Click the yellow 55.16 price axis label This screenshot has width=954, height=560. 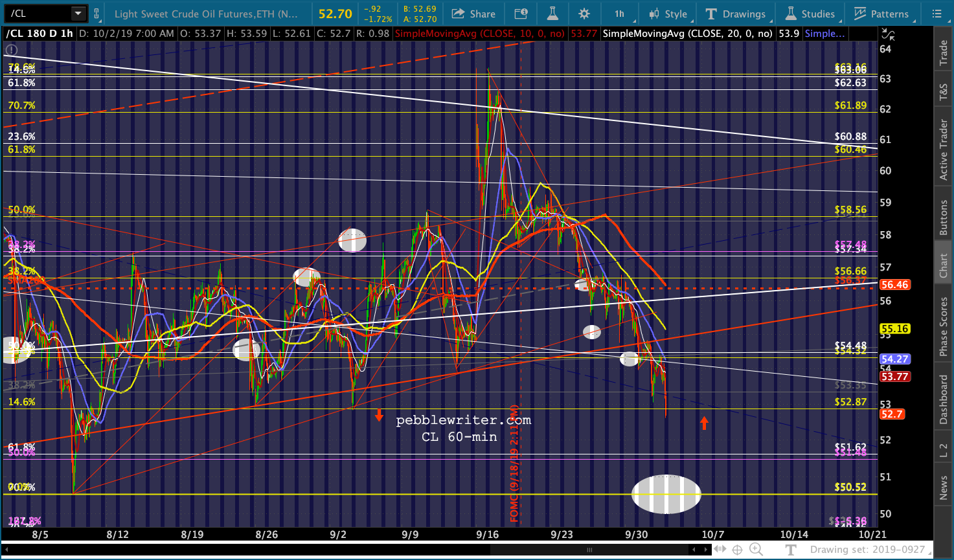pyautogui.click(x=894, y=329)
